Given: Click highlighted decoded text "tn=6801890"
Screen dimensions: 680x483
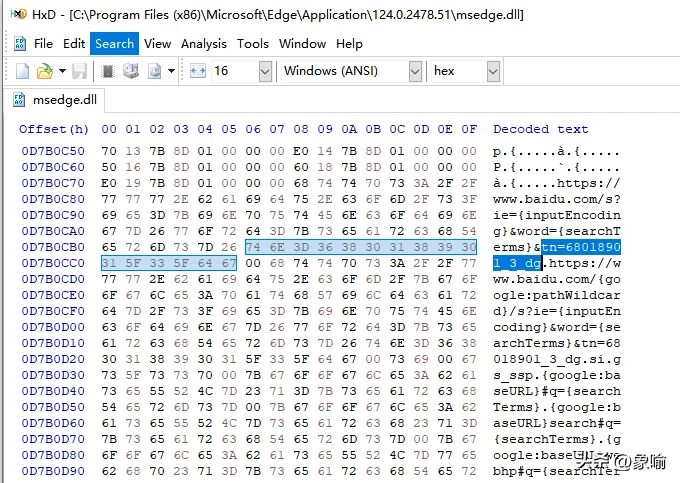Looking at the screenshot, I should point(581,247).
